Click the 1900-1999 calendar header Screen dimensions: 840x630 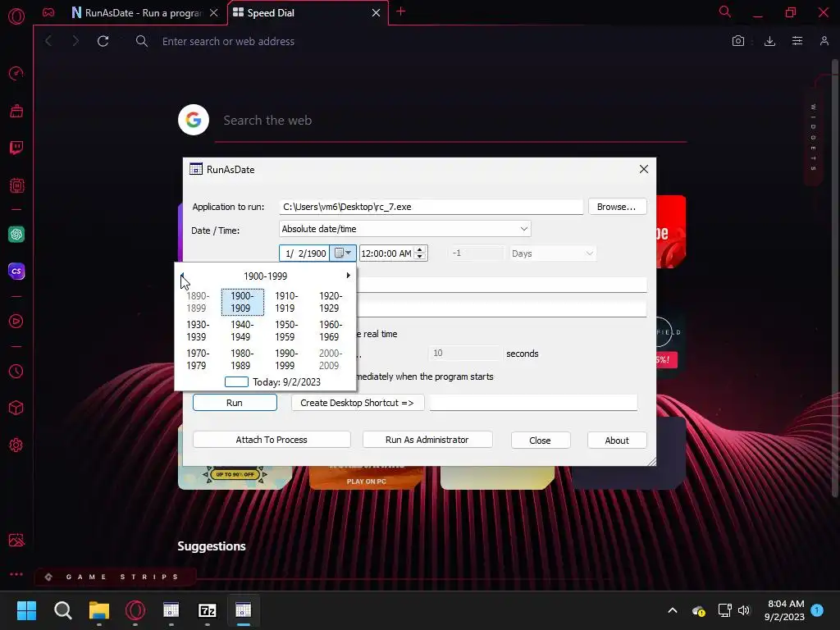(x=265, y=276)
